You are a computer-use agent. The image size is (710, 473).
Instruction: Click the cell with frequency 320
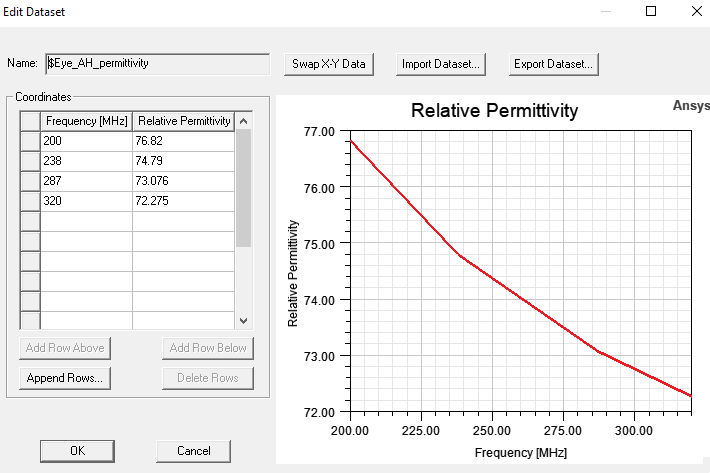(86, 201)
